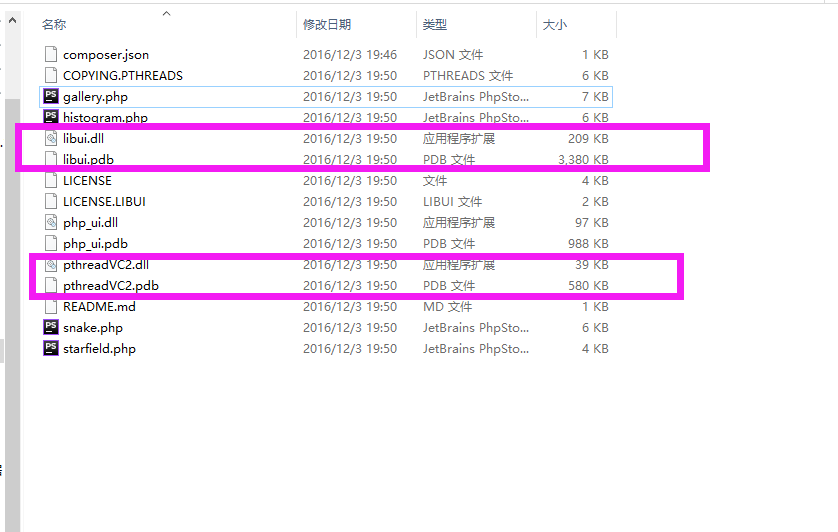Click the pthreadVC2.dll file icon
The width and height of the screenshot is (838, 532).
[x=51, y=266]
